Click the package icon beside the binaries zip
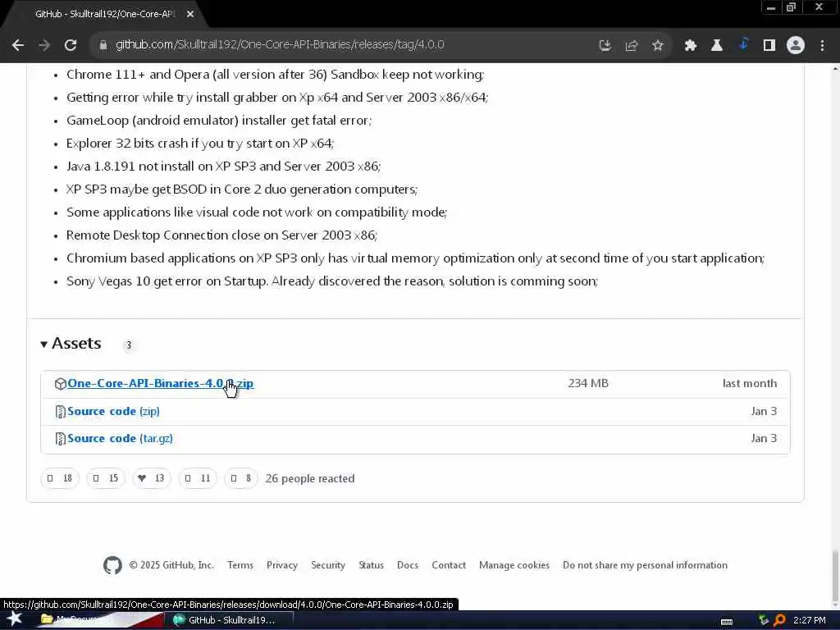Viewport: 840px width, 630px height. [x=60, y=384]
